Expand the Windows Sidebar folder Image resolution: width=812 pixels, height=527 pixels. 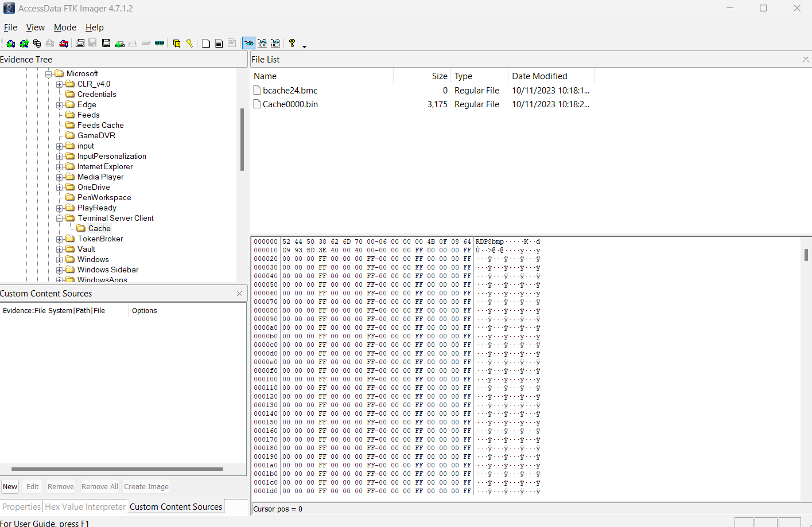point(60,270)
